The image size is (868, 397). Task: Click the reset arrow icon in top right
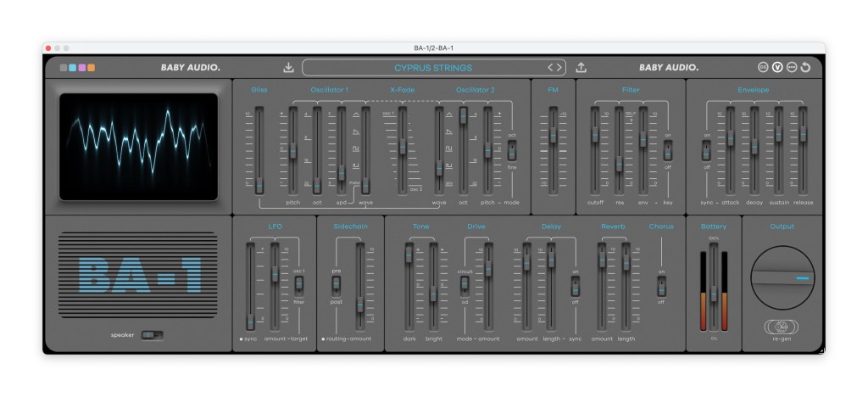[804, 68]
